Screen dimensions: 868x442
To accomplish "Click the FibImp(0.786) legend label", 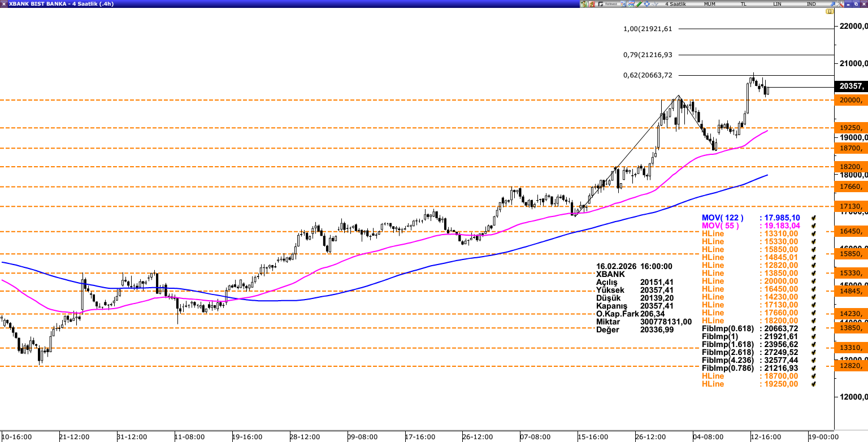I will point(728,368).
